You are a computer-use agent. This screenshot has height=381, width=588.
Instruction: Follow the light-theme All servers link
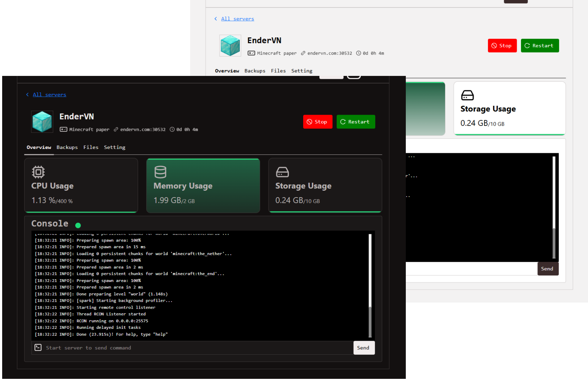(237, 19)
